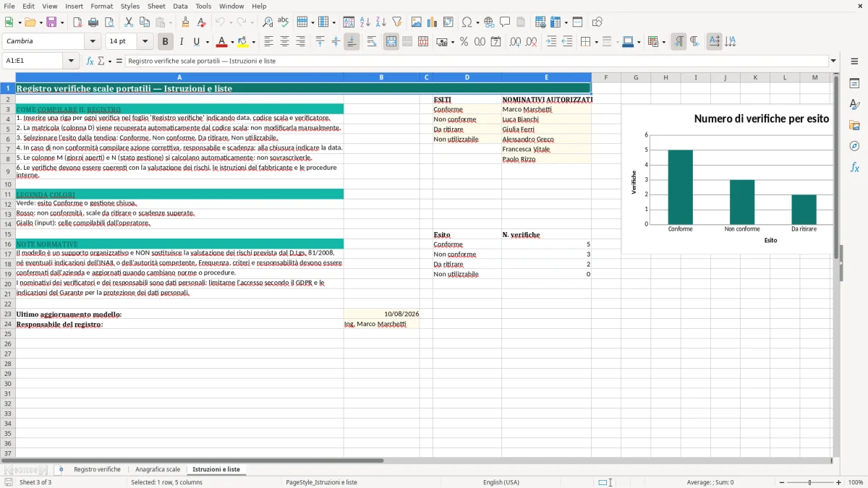The height and width of the screenshot is (488, 868).
Task: Click the Save document icon
Action: [51, 22]
